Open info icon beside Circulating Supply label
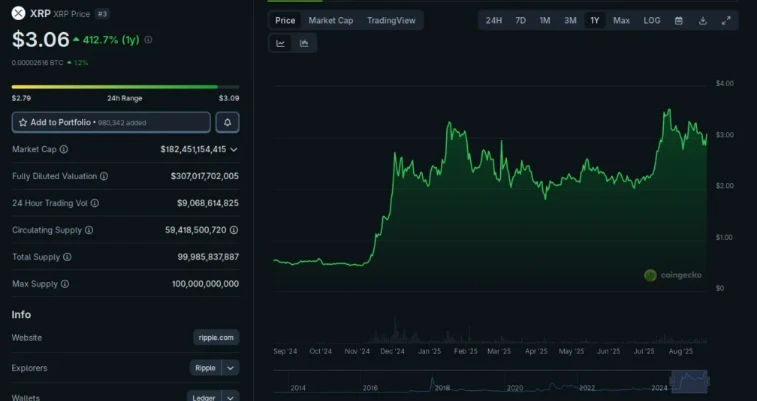The width and height of the screenshot is (757, 401). (x=89, y=230)
